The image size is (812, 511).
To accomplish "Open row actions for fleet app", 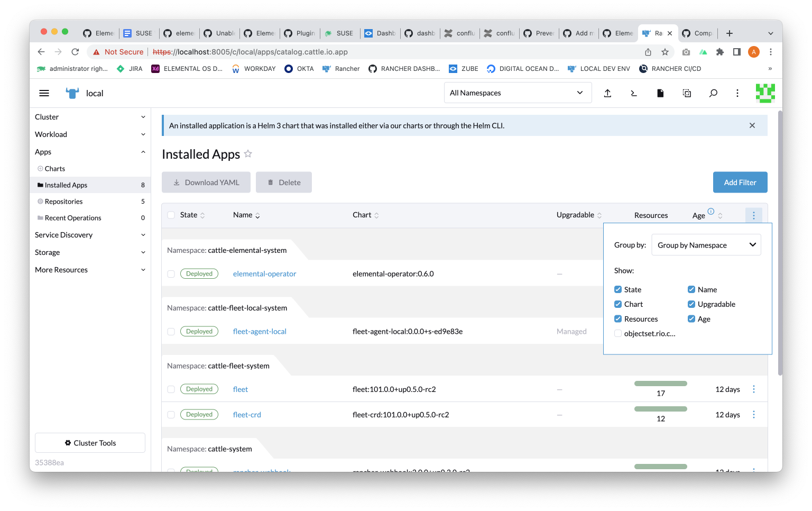I will 754,389.
